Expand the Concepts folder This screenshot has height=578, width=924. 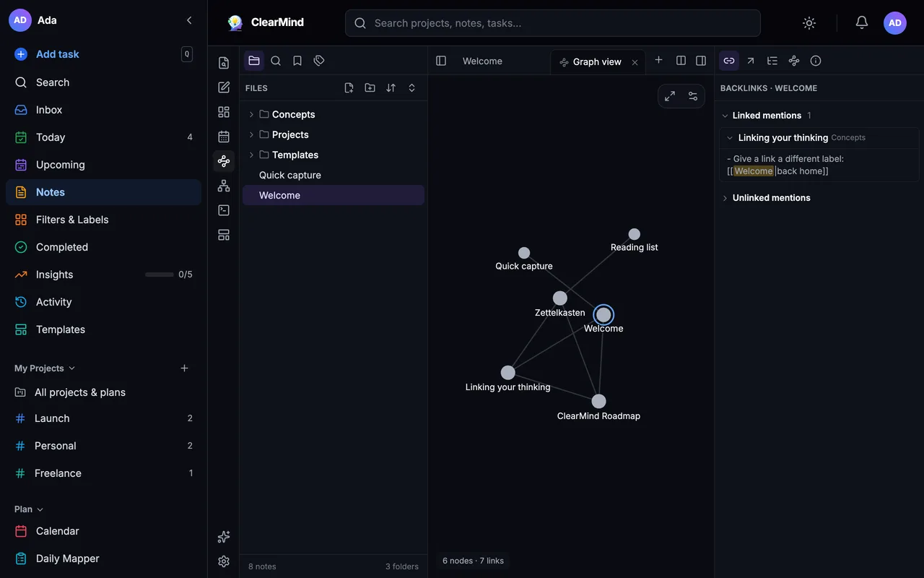pos(251,114)
